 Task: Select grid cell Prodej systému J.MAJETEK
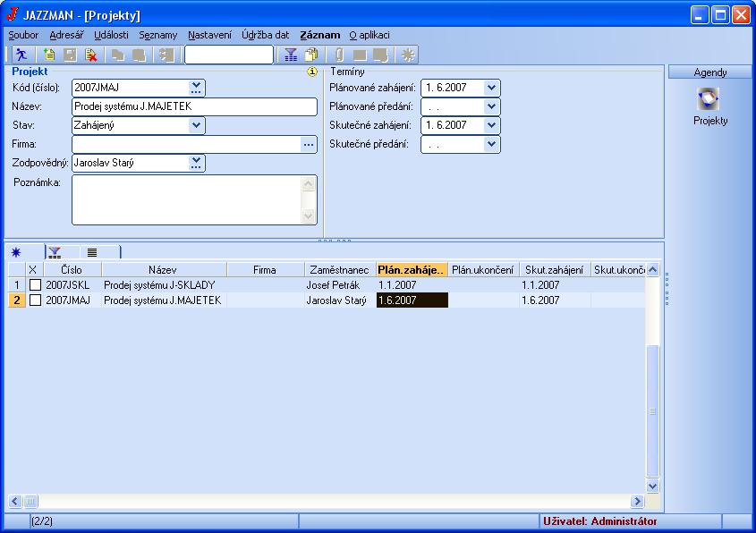(x=164, y=300)
